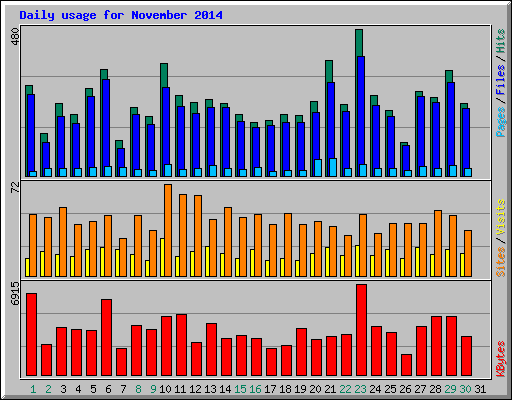This screenshot has height=400, width=512.
Task: Click day 23 on the x-axis
Action: click(x=360, y=389)
